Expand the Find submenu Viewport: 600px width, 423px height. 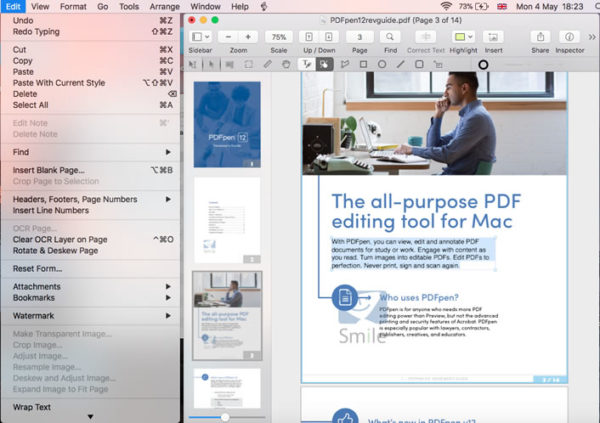90,152
